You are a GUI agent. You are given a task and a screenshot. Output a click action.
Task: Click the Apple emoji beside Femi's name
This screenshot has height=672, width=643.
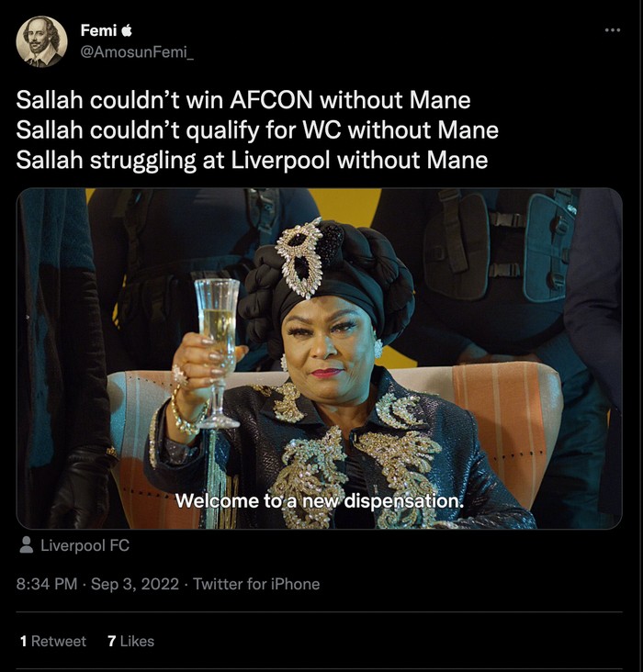pyautogui.click(x=127, y=30)
